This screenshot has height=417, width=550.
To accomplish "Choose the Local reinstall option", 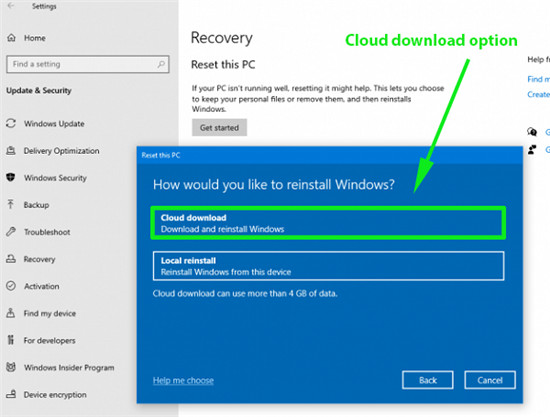I will [x=328, y=266].
